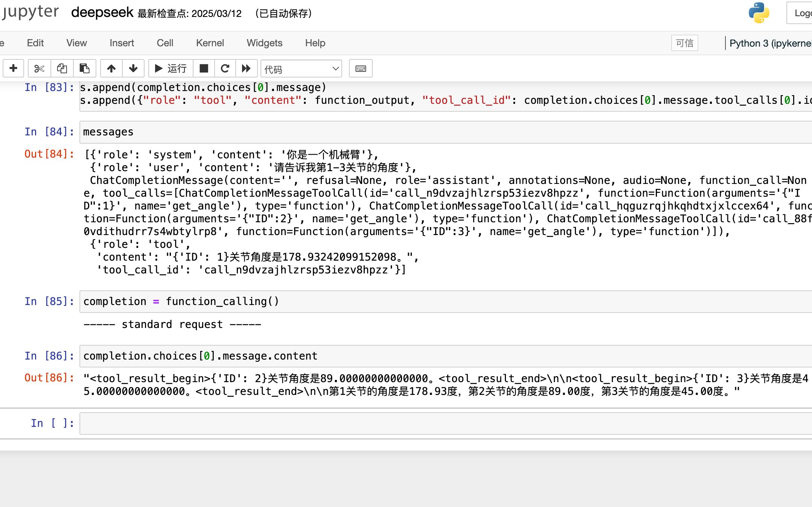The height and width of the screenshot is (507, 812).
Task: Click the Jupyter logo
Action: [x=30, y=12]
